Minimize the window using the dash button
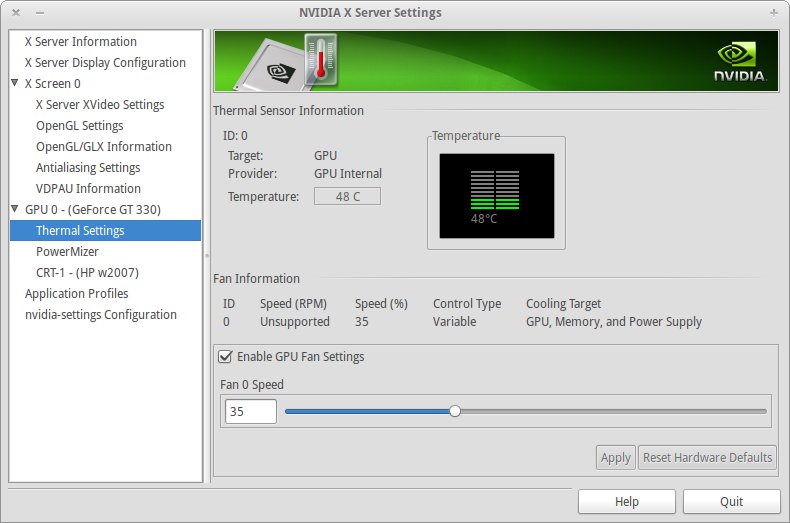This screenshot has width=790, height=523. [40, 13]
